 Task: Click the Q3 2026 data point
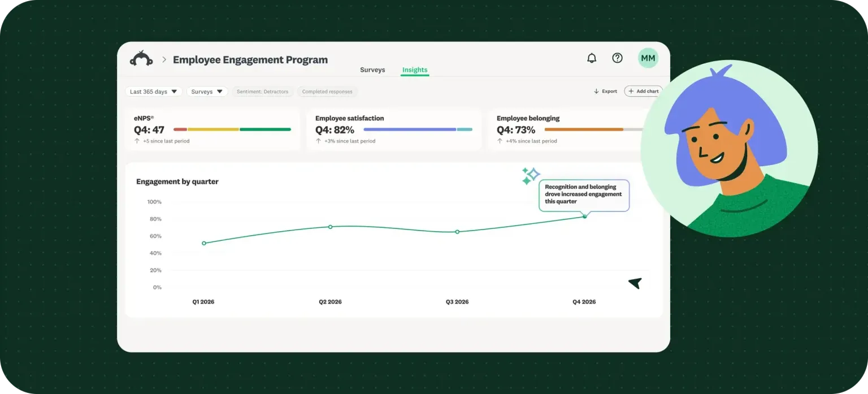(x=457, y=232)
